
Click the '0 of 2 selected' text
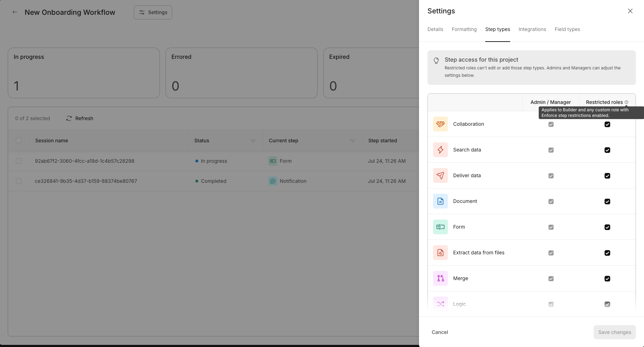point(32,118)
